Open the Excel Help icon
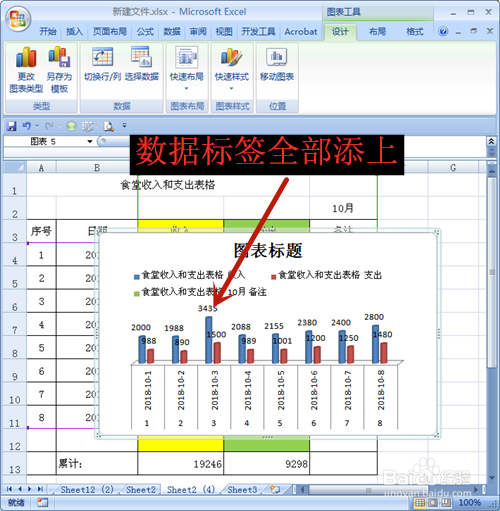 [x=443, y=32]
